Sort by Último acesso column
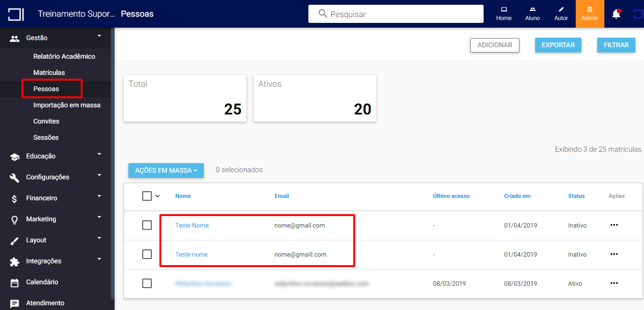644x310 pixels. click(x=451, y=196)
